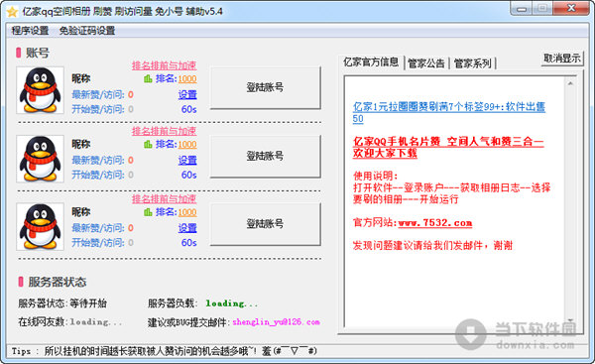Screen dimensions: 595x364
Task: Click the Tips message in status bar
Action: (x=165, y=351)
